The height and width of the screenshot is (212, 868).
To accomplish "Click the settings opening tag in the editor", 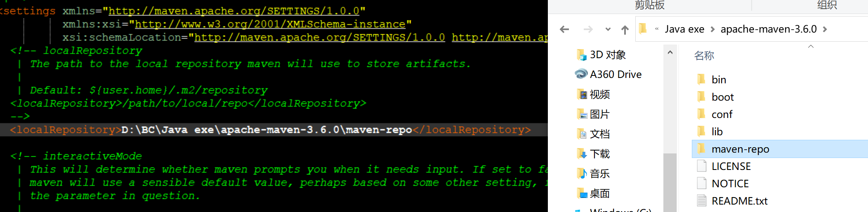I will tap(28, 11).
